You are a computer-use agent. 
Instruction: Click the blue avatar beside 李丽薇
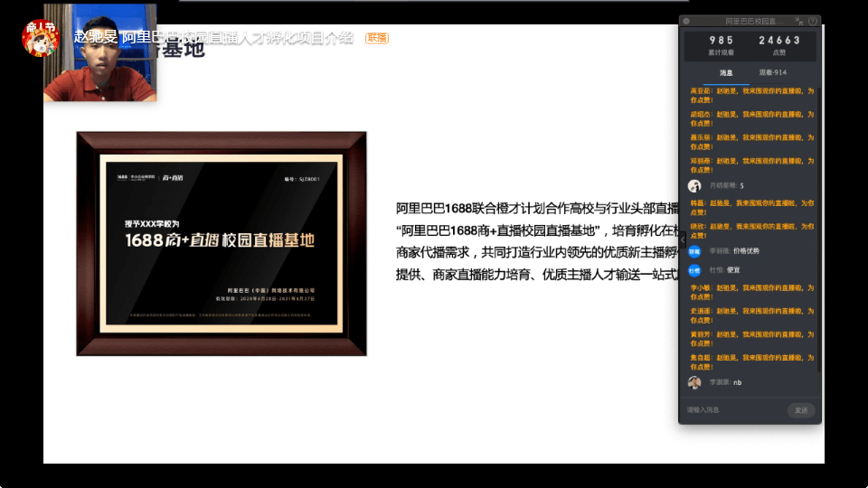694,251
